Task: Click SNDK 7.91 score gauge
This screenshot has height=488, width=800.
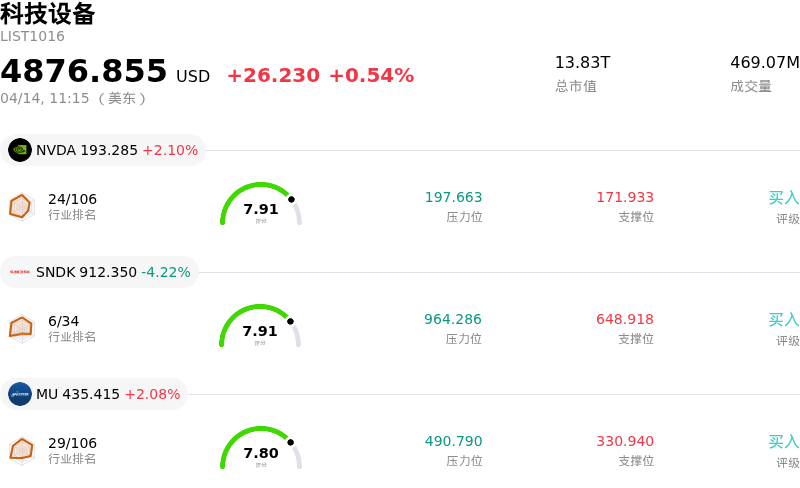Action: [261, 328]
